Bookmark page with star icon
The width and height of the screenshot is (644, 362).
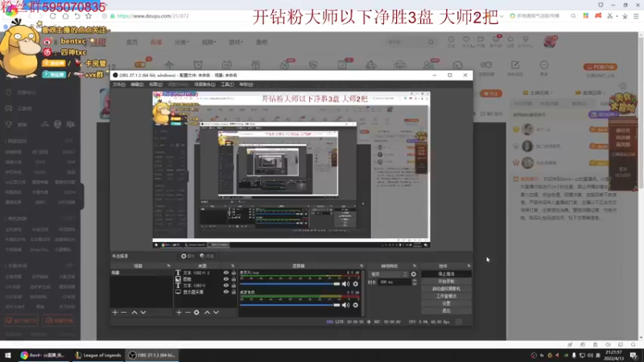[x=89, y=16]
